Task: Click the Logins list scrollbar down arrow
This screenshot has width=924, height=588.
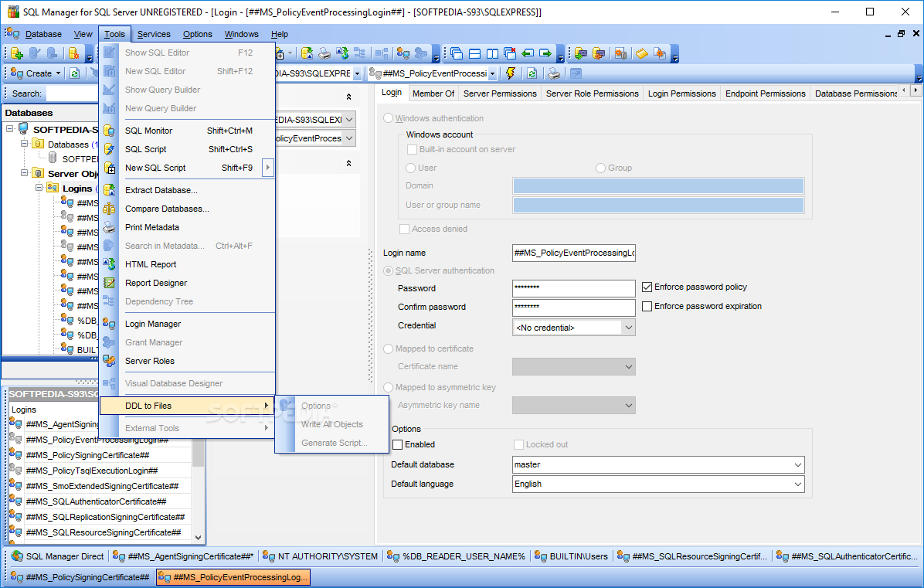Action: 198,537
